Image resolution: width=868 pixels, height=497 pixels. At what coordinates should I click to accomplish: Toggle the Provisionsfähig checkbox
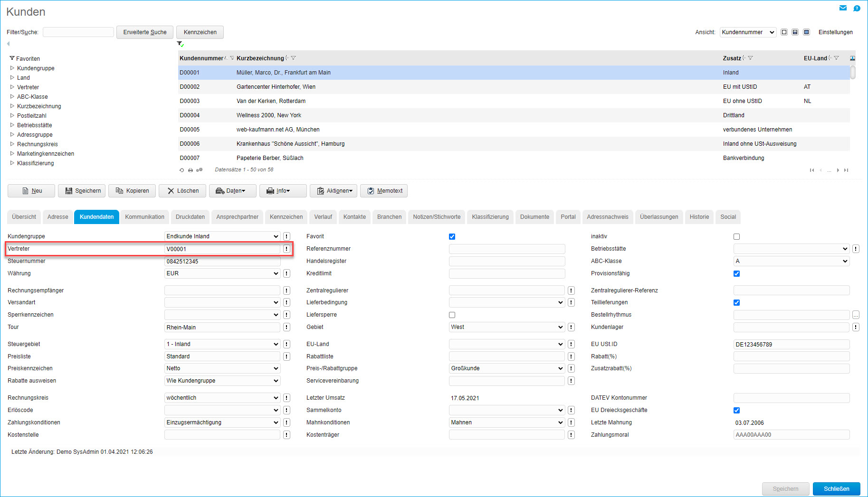coord(736,273)
